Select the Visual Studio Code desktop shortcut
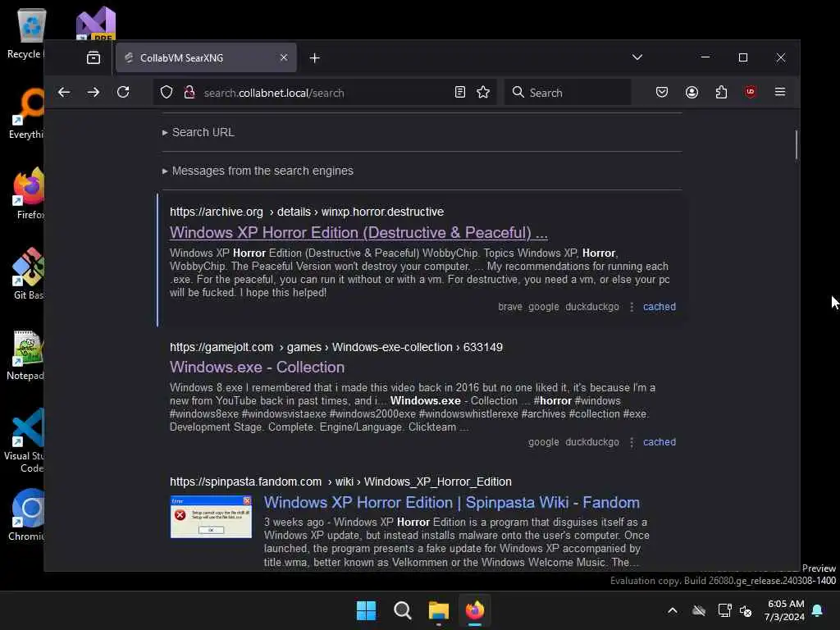Screen dimensions: 840x630 (x=25, y=441)
